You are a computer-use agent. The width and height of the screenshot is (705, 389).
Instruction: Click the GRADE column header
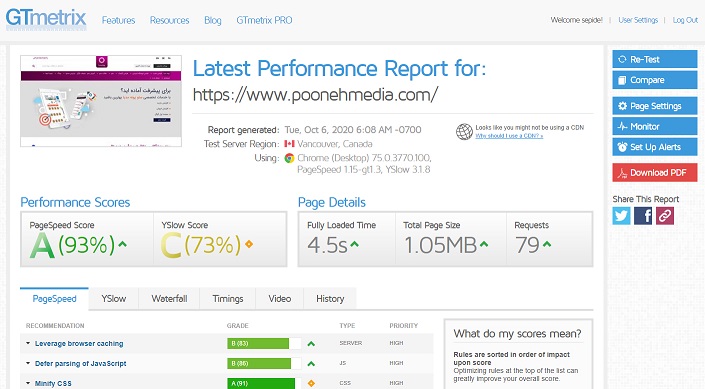[x=238, y=326]
